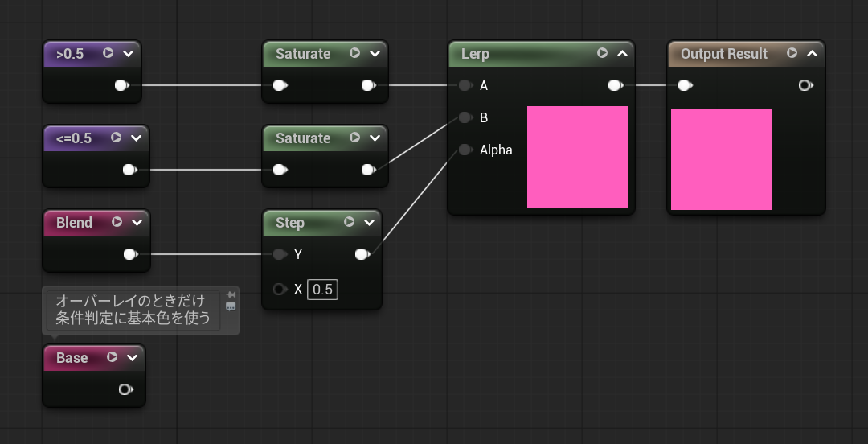Expand the >0.5 node chevron
Screen dimensions: 868x444
click(x=129, y=54)
